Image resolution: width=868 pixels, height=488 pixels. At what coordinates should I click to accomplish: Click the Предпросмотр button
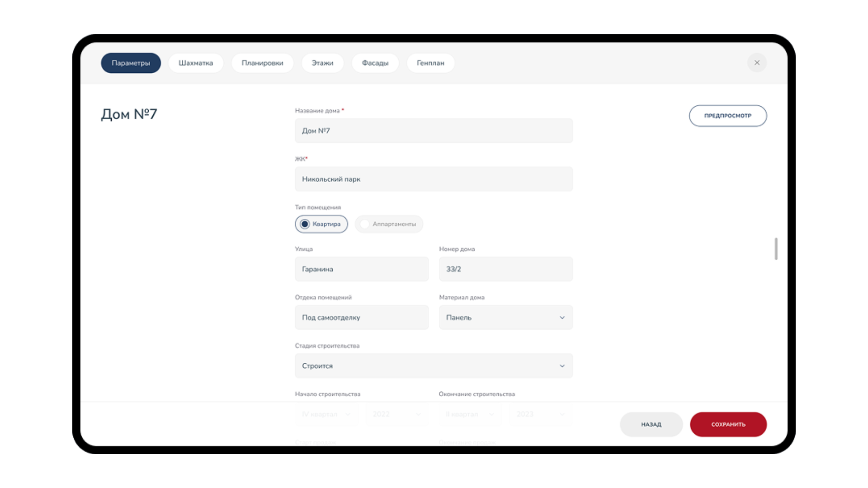(x=727, y=116)
